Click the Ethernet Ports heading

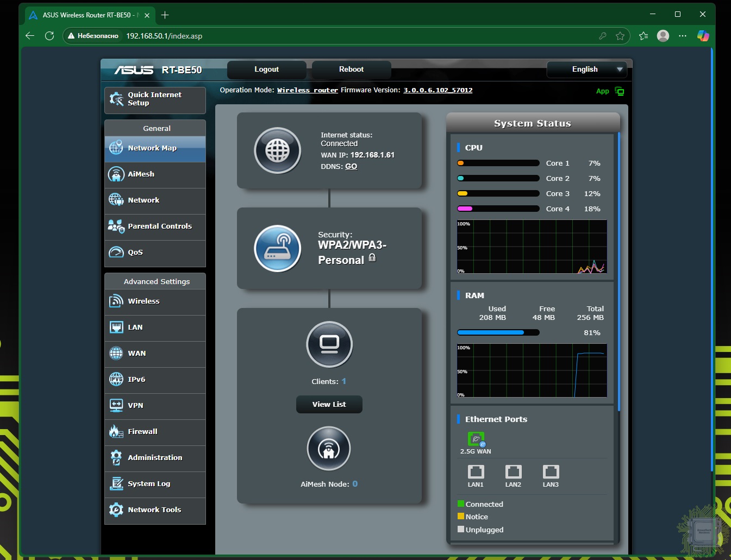tap(496, 419)
